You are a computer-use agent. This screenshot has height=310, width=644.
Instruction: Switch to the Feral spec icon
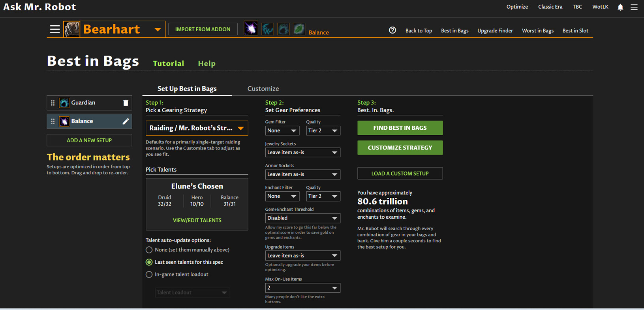click(267, 29)
